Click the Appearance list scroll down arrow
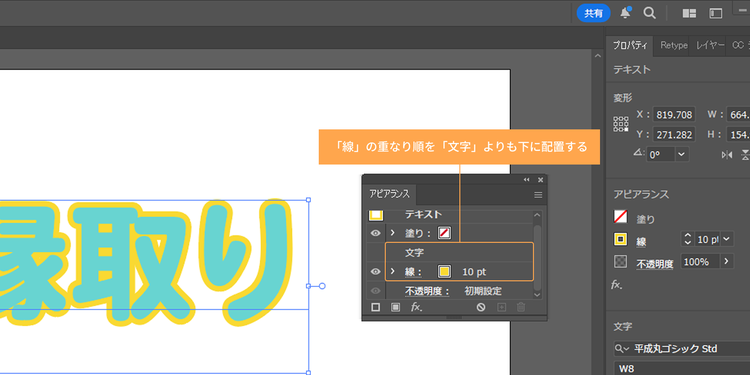The height and width of the screenshot is (375, 750). [x=537, y=295]
